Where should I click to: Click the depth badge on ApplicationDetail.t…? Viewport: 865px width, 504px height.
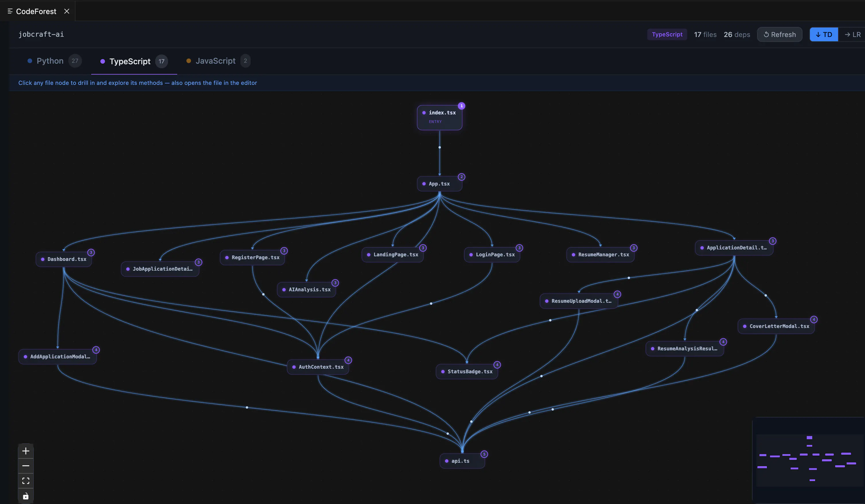point(773,241)
